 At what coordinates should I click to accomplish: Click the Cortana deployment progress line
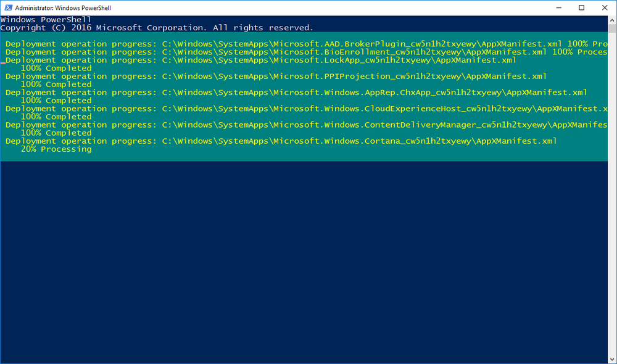coord(281,141)
